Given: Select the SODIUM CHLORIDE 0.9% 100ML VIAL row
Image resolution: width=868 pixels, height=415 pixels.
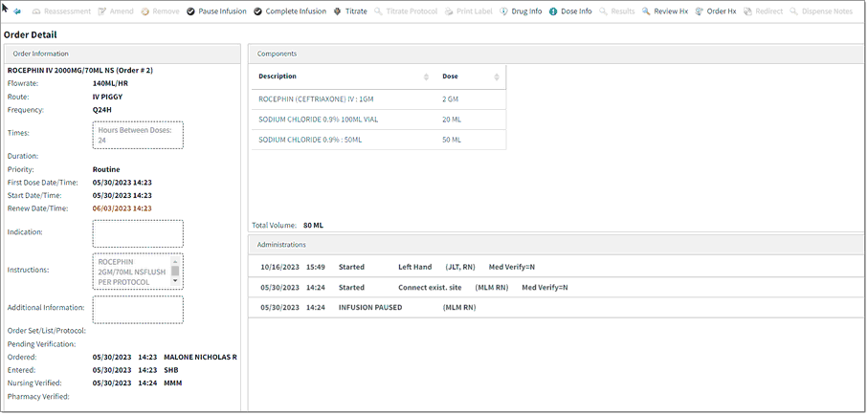Looking at the screenshot, I should click(379, 120).
